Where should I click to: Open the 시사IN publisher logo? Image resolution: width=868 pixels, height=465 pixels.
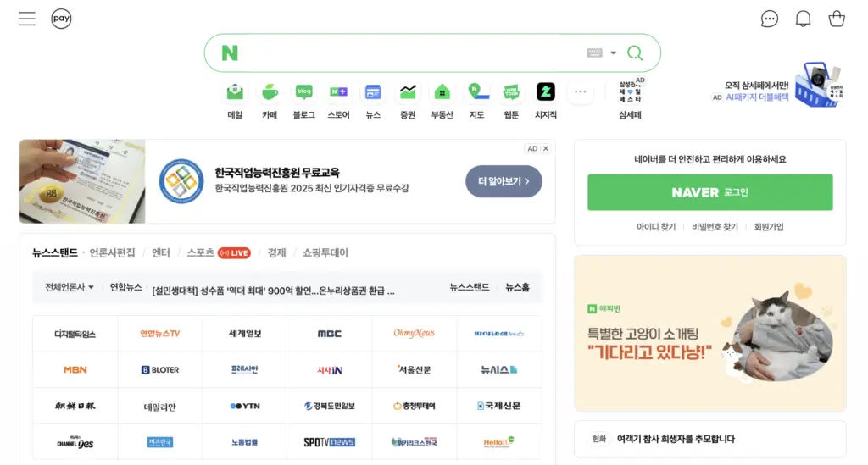tap(330, 370)
